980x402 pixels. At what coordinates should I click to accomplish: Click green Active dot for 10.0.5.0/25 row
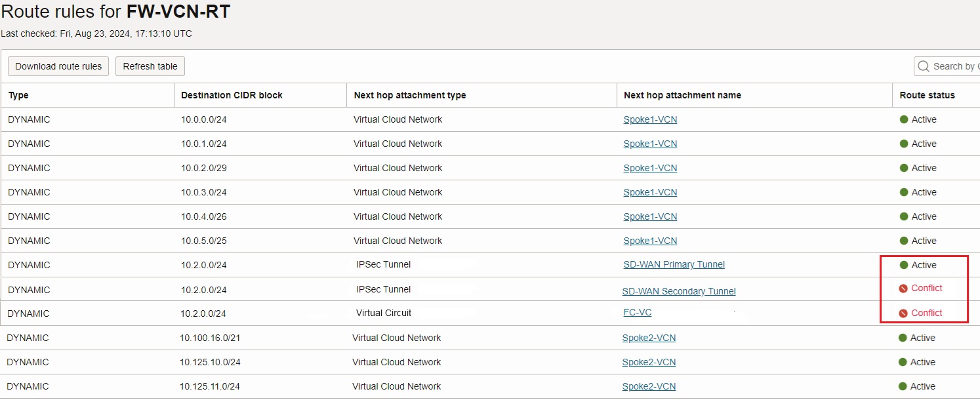904,241
